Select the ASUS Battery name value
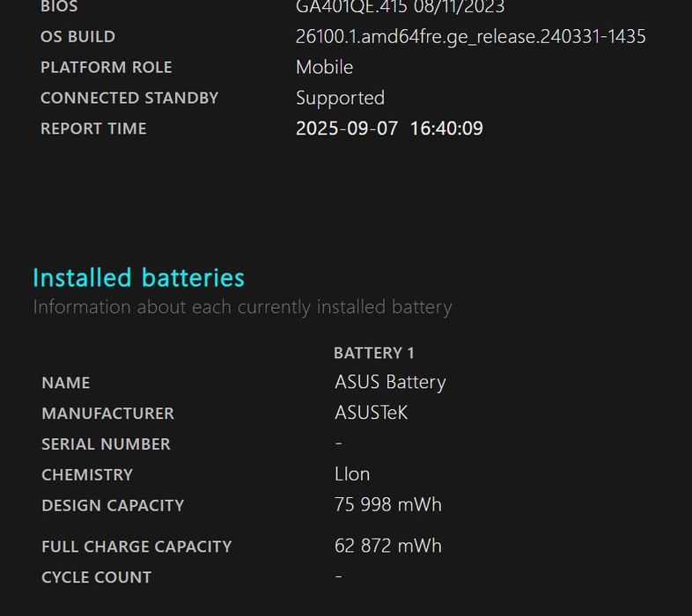The image size is (692, 616). click(x=390, y=382)
